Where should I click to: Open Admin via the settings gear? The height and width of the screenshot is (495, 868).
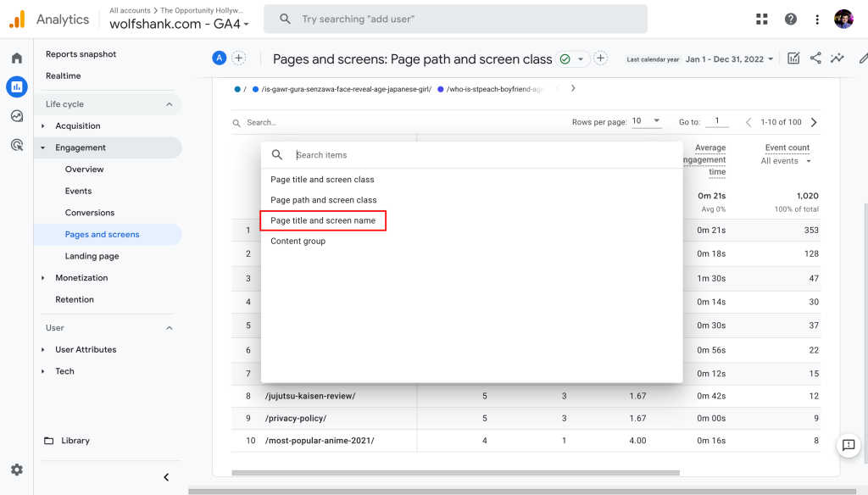point(17,469)
